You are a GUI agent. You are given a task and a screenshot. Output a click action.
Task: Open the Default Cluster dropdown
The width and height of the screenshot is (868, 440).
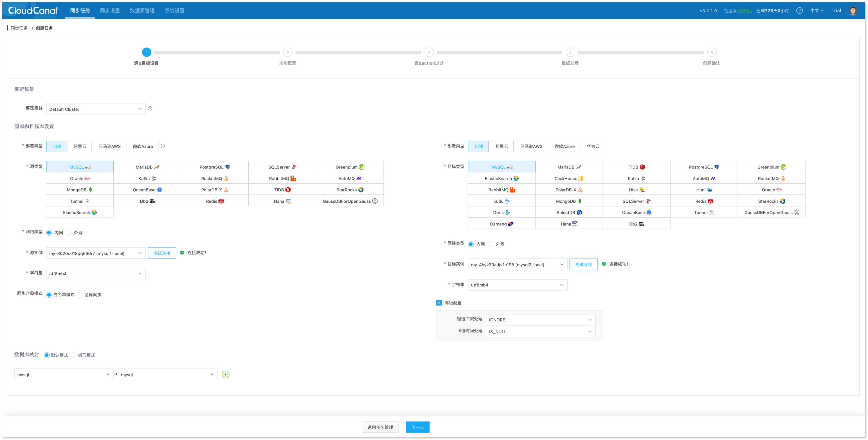(95, 109)
